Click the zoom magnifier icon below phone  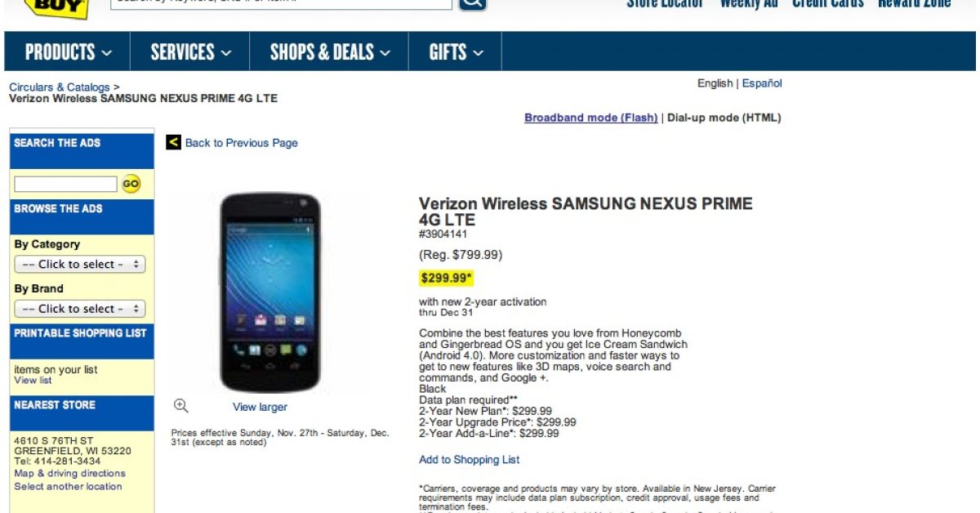(181, 405)
